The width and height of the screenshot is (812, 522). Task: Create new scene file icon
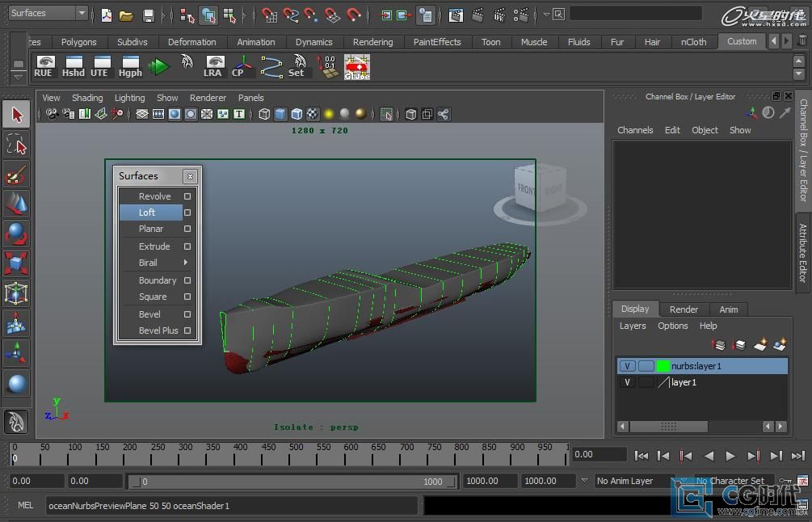(x=106, y=15)
